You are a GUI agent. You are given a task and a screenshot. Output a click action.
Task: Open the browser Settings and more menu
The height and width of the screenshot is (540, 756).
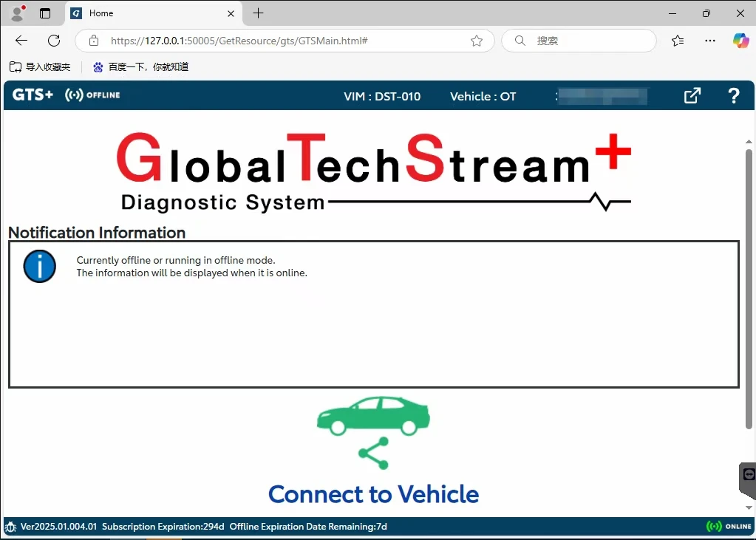click(710, 41)
